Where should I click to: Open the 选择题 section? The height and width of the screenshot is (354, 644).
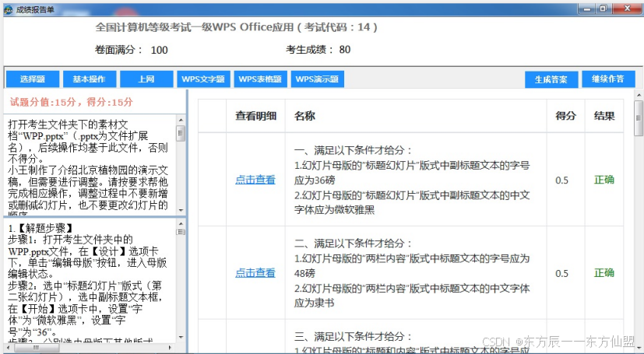coord(33,79)
